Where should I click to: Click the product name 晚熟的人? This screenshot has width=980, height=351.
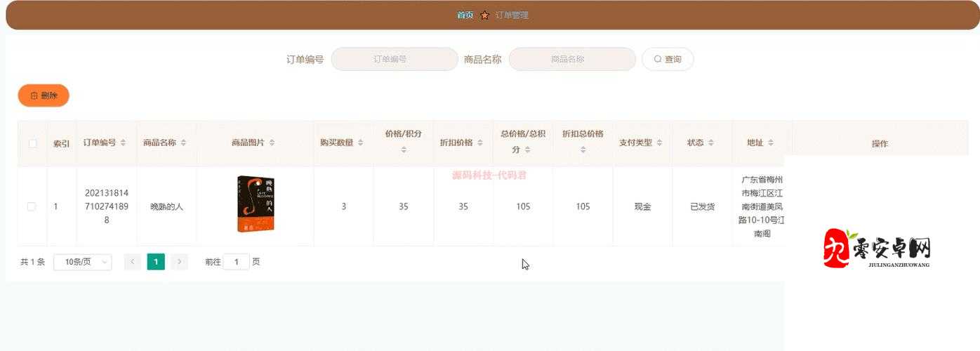point(167,206)
